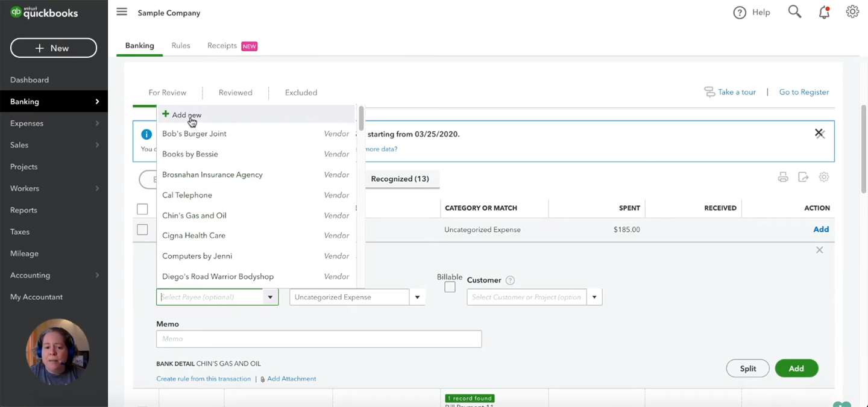Open the Recognized (13) tab

tap(400, 179)
